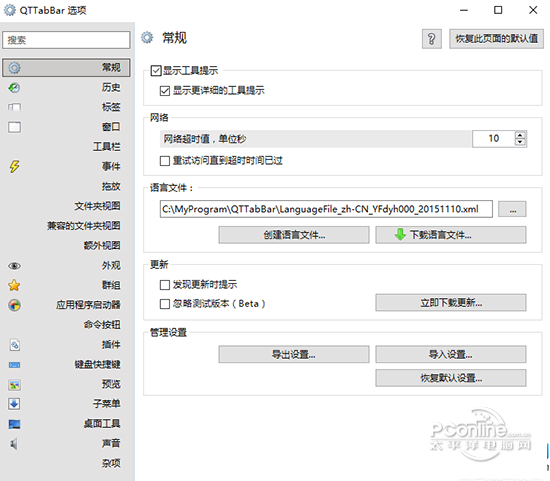Viewport: 550px width, 481px height.
Task: Click the lightning bolt icon for 事件
Action: click(14, 166)
